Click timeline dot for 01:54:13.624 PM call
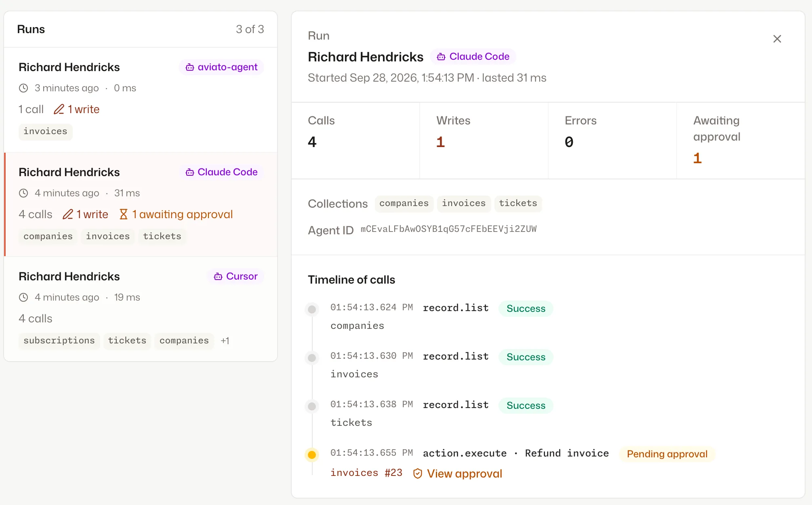The width and height of the screenshot is (812, 505). point(312,309)
